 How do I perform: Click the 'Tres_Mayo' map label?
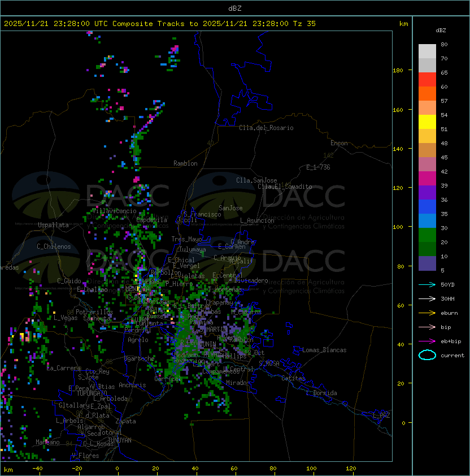click(186, 239)
